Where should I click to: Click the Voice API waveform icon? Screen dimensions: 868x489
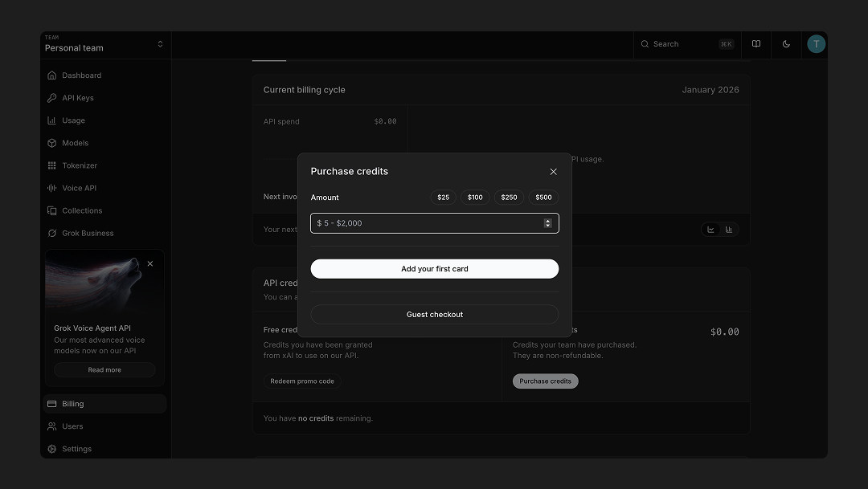pyautogui.click(x=52, y=188)
